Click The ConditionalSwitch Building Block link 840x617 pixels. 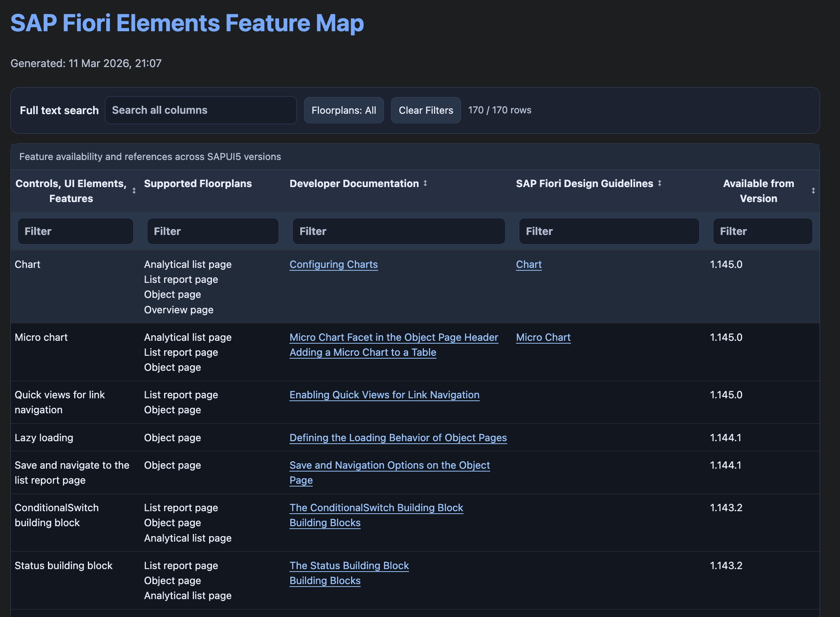coord(376,507)
